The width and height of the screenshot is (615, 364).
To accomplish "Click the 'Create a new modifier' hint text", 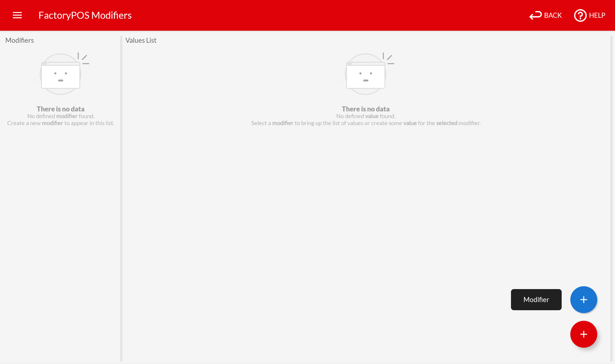I will point(61,123).
